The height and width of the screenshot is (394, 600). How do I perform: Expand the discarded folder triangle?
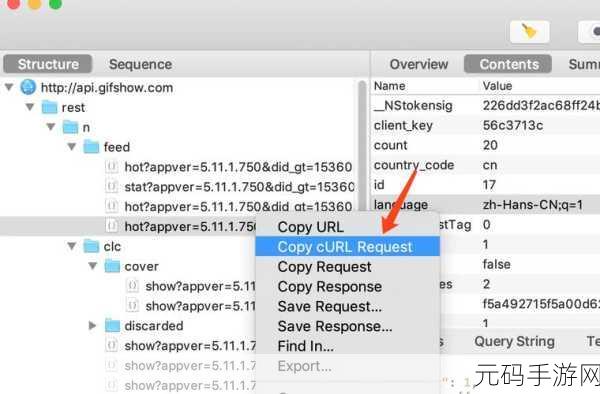coord(93,326)
